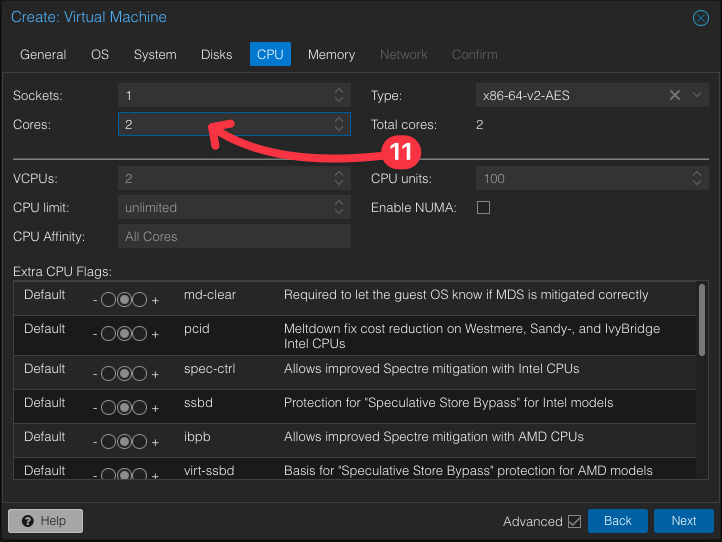
Task: Set md-clear flag to on (plus radio)
Action: coord(140,301)
